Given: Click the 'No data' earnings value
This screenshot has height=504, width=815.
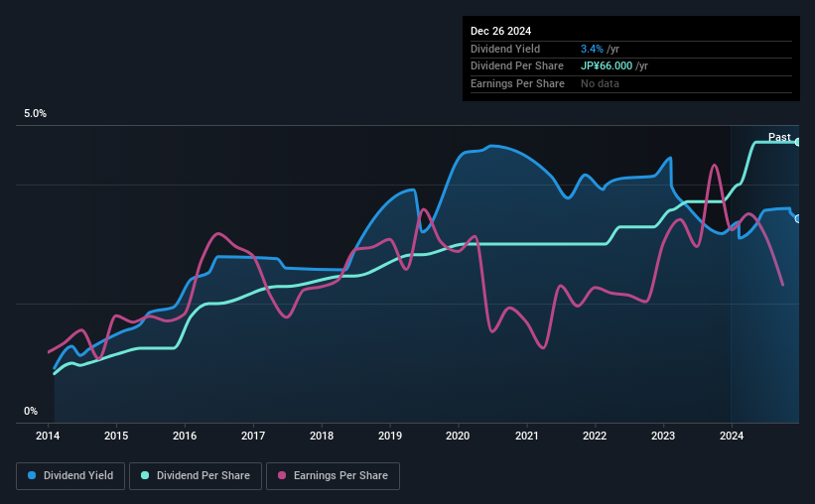Looking at the screenshot, I should 600,83.
